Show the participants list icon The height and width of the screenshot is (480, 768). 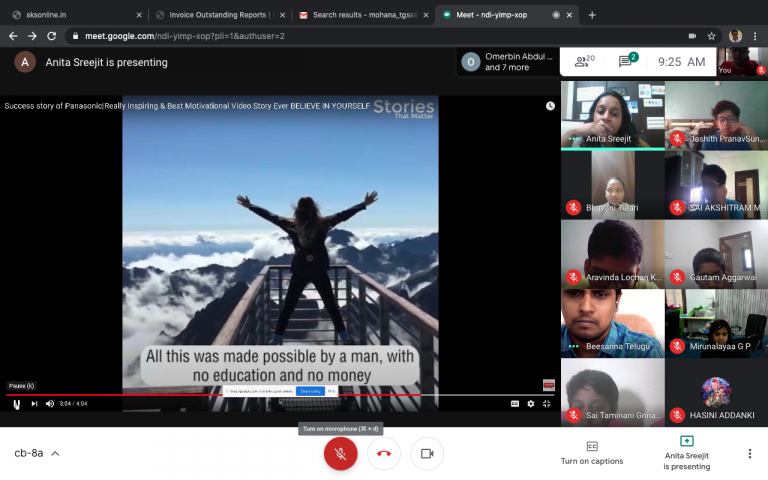(584, 61)
